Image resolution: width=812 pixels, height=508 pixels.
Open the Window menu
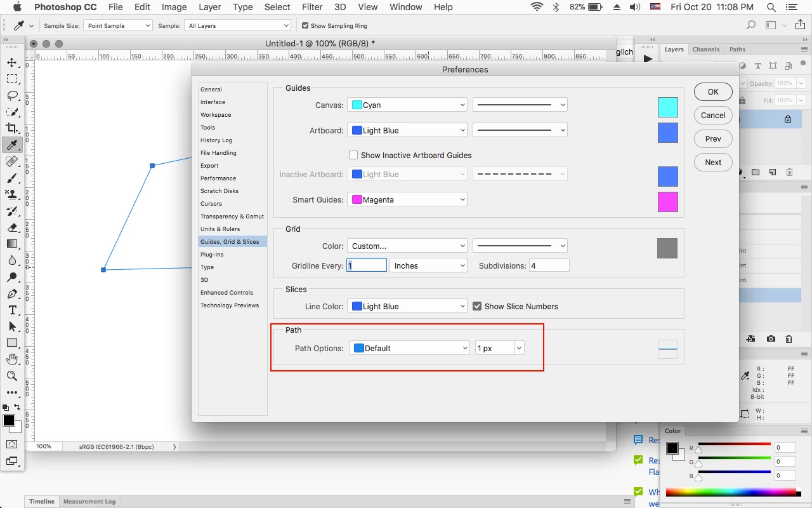click(x=406, y=7)
